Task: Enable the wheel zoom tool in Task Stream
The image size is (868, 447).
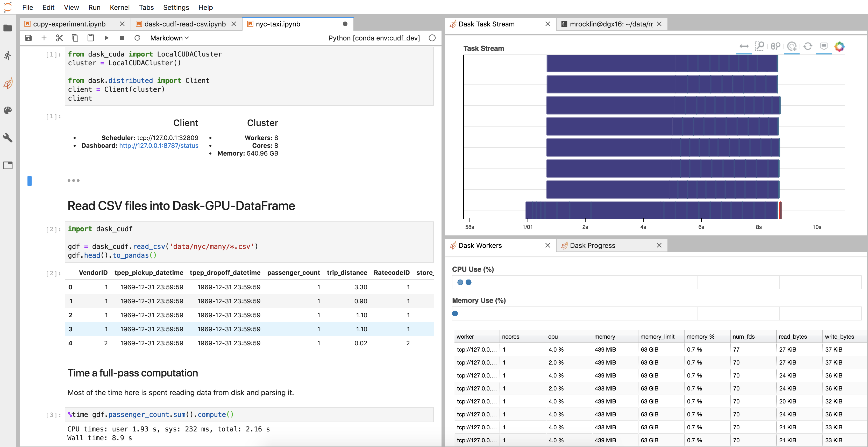Action: click(x=776, y=46)
